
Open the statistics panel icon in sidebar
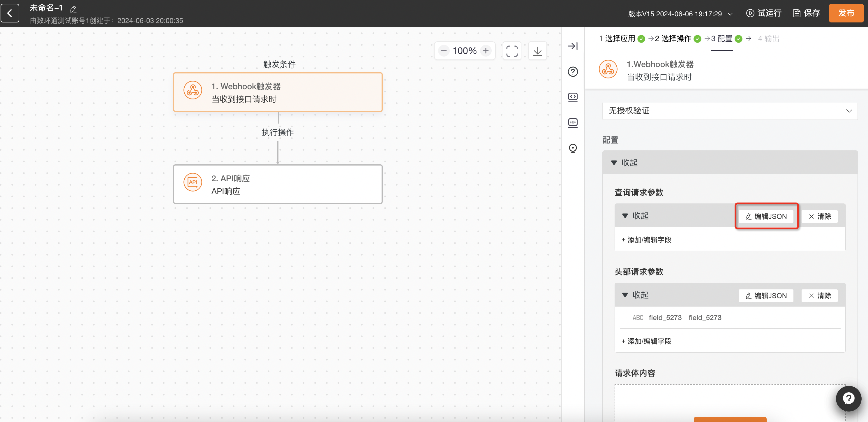[x=572, y=123]
